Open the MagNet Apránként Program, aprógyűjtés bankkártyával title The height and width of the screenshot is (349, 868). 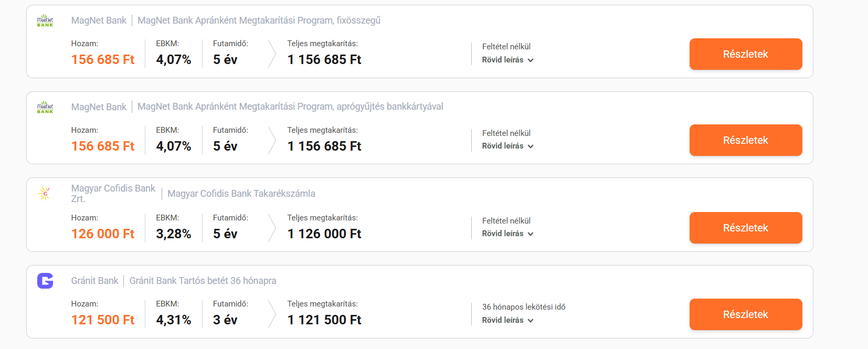[290, 107]
